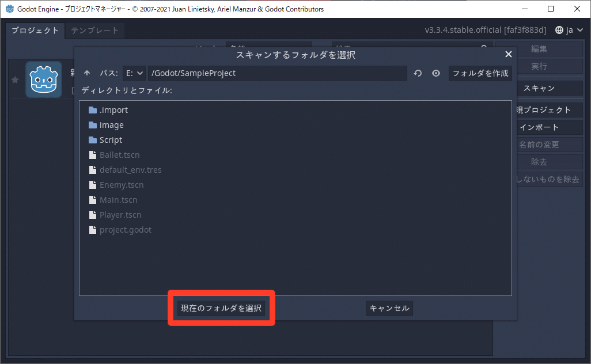Viewport: 591px width, 364px height.
Task: Click the フォルダを作成 button
Action: (x=480, y=73)
